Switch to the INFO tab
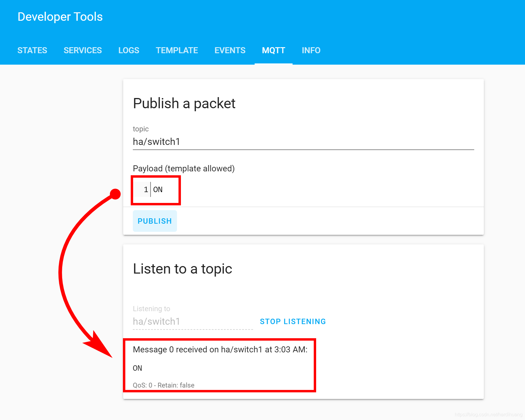The image size is (525, 420). click(x=311, y=50)
